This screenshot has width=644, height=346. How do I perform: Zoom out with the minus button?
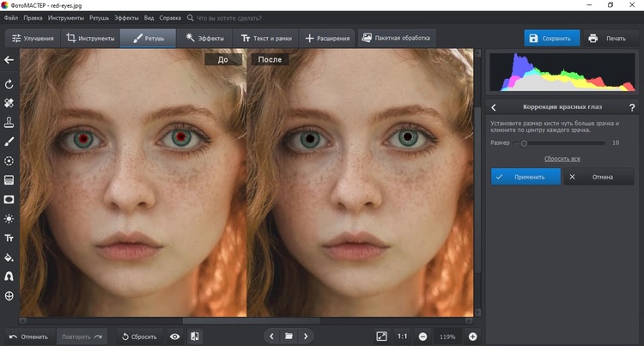pos(423,337)
